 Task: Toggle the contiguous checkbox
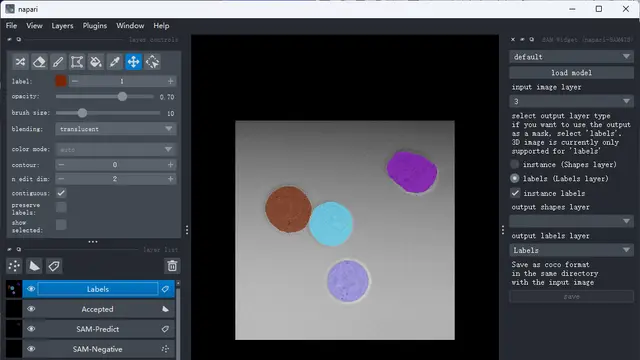click(61, 193)
